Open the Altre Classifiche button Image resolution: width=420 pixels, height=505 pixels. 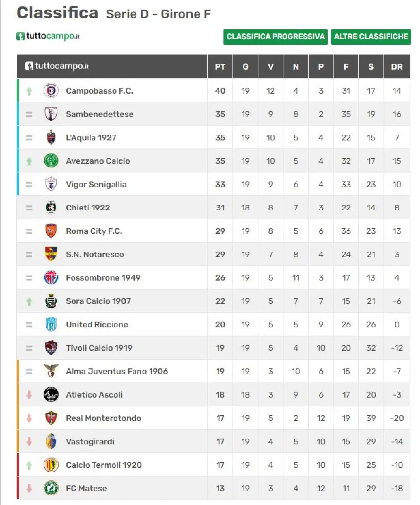point(371,37)
